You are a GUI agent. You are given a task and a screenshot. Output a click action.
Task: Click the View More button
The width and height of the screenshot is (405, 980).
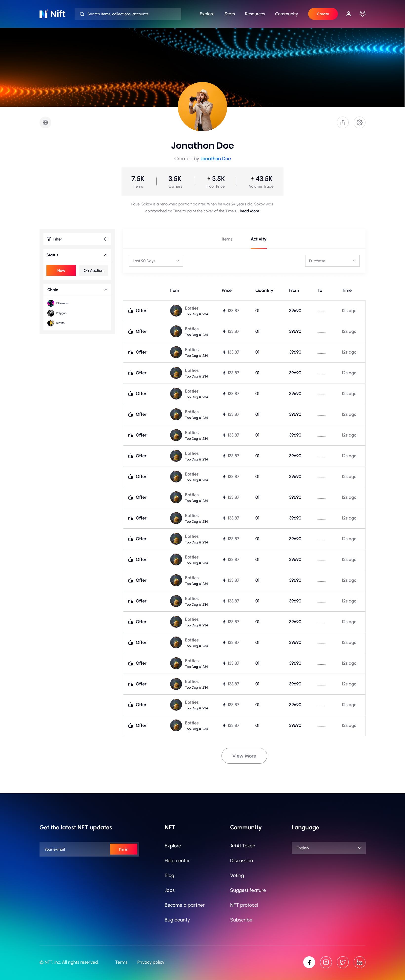point(244,756)
